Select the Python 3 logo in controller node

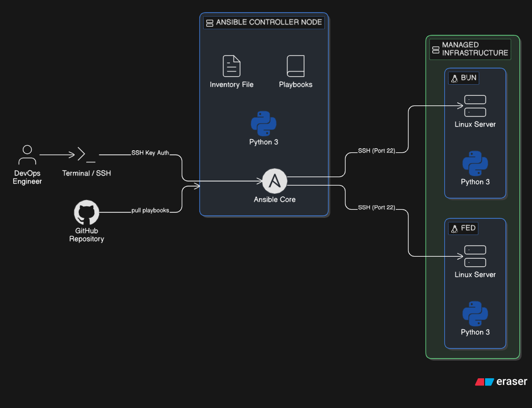tap(264, 124)
